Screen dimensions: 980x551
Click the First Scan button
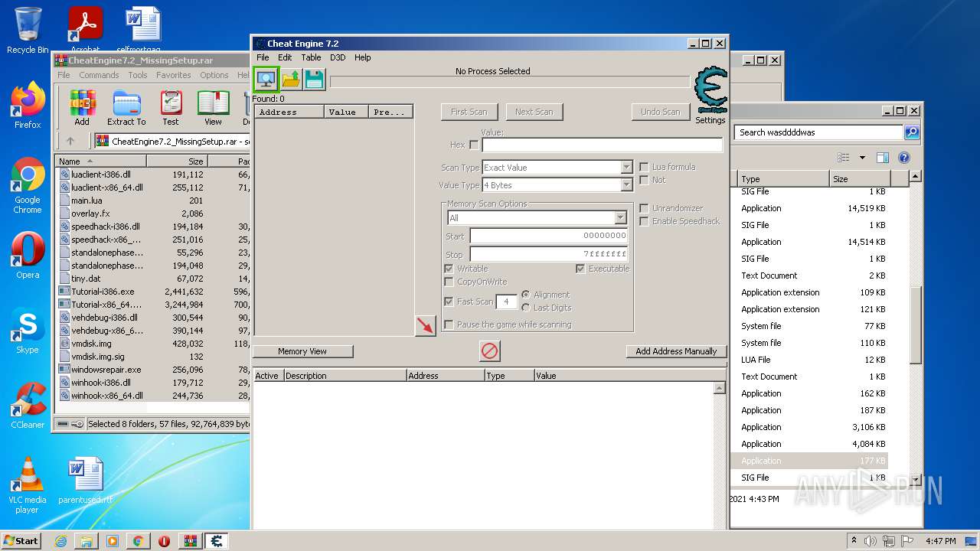[x=469, y=112]
